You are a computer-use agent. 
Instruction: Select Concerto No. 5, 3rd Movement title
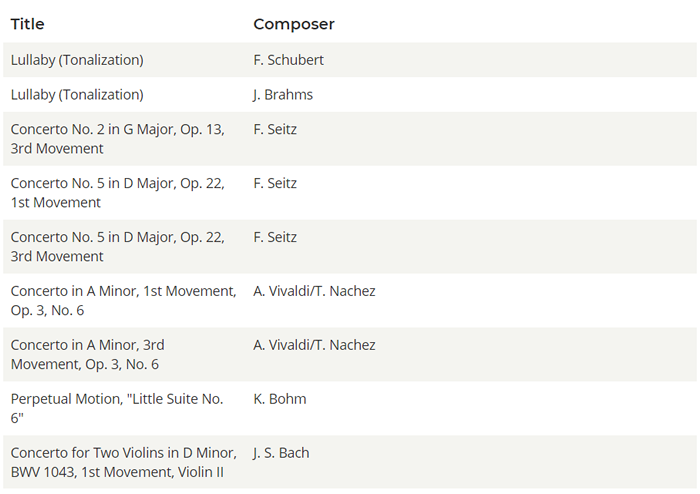[x=117, y=247]
